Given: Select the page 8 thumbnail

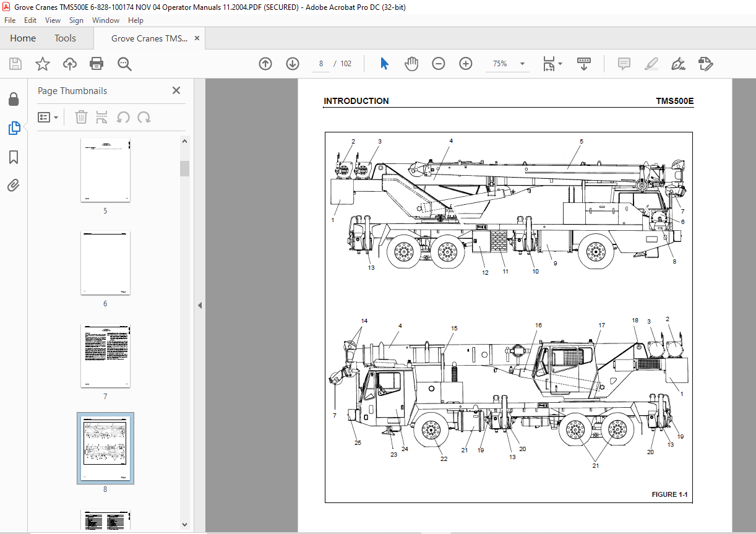Looking at the screenshot, I should (x=105, y=449).
